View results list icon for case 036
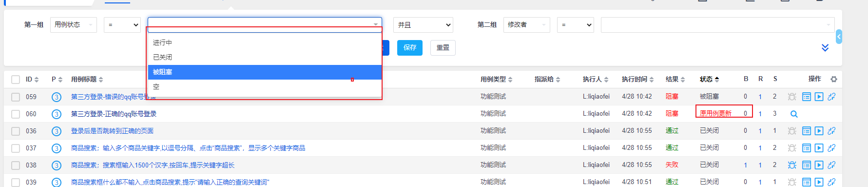 (x=807, y=131)
